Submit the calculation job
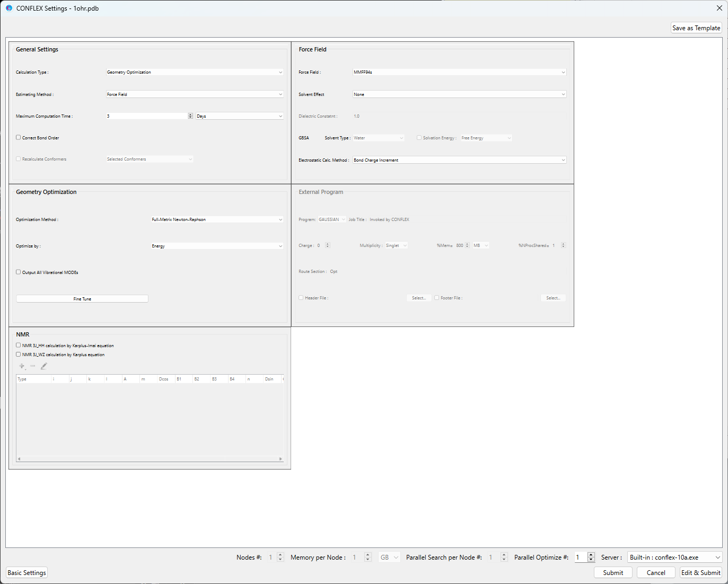 tap(612, 572)
